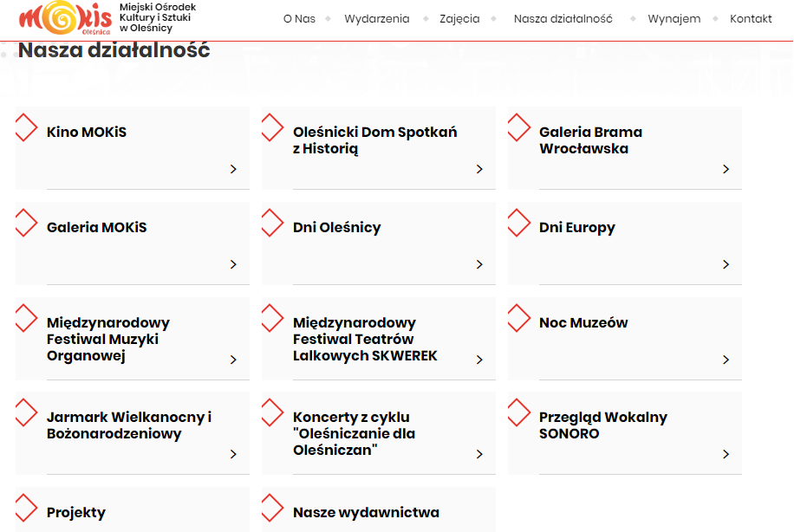Viewport: 794px width, 532px height.
Task: Click the chevron on Przegląd Wokalny SONORO card
Action: (x=726, y=454)
